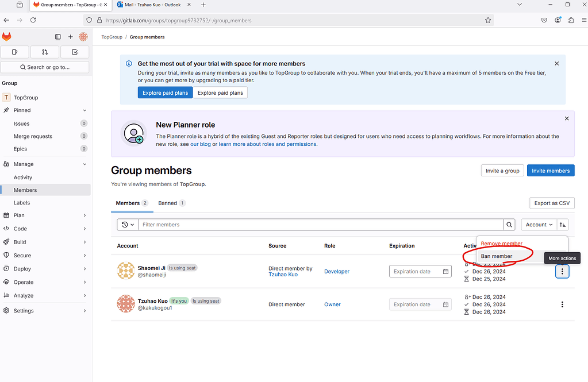This screenshot has height=382, width=588.
Task: Open calendar picker for Shaomei Ji's expiration
Action: coord(445,271)
